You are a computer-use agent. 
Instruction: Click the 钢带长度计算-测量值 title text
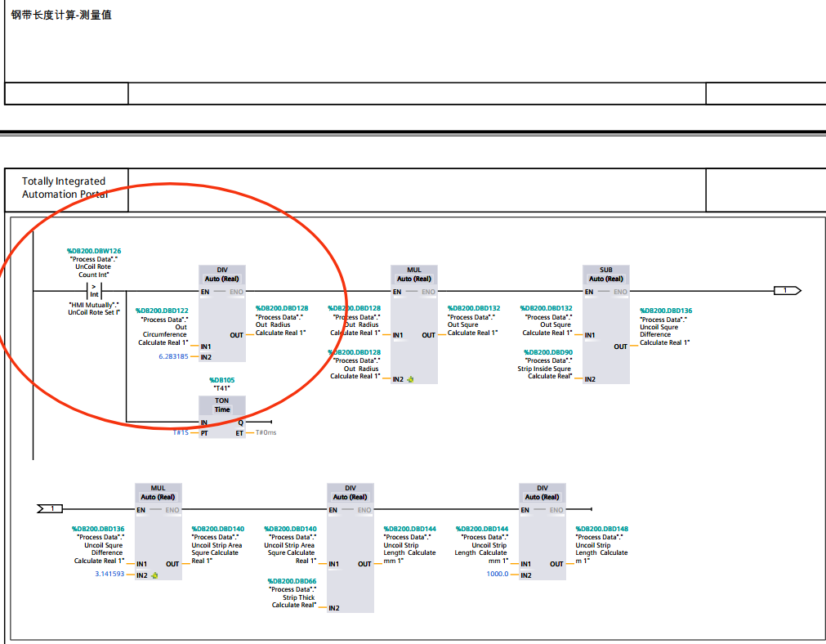61,15
